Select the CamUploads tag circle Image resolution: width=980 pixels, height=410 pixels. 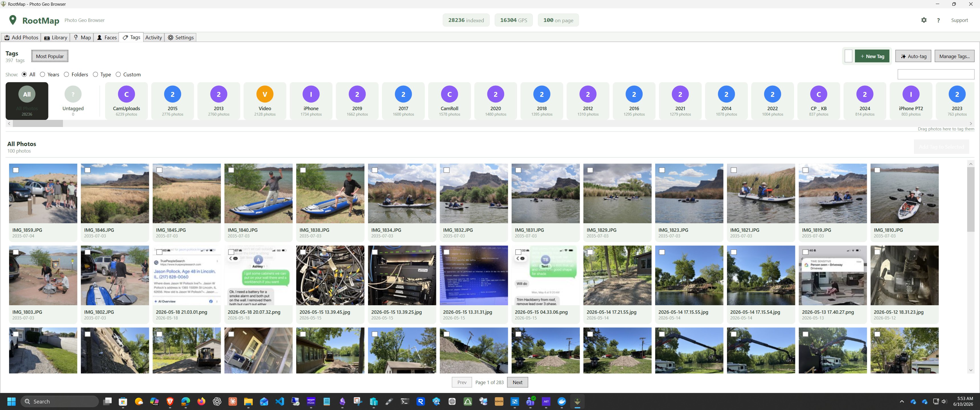coord(126,94)
